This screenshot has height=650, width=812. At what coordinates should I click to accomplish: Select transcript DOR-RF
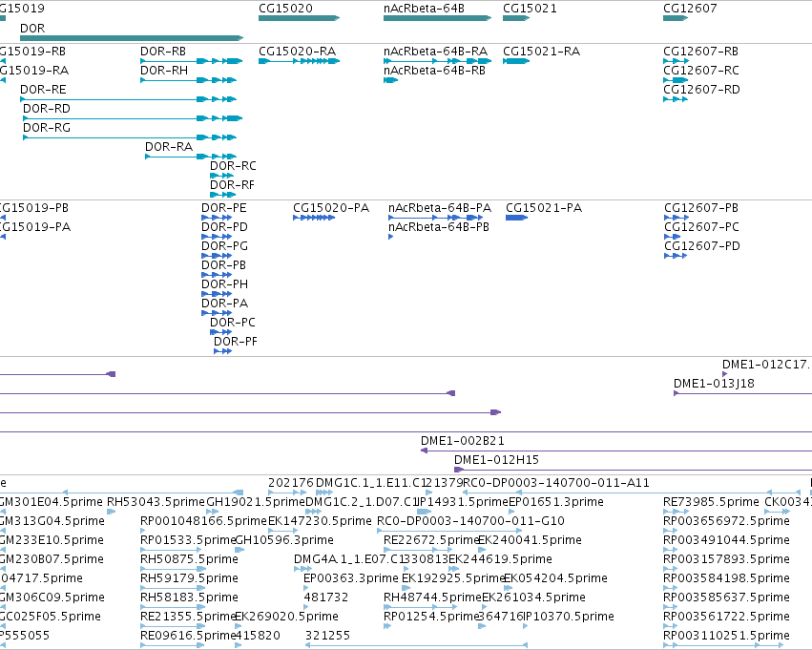(222, 195)
